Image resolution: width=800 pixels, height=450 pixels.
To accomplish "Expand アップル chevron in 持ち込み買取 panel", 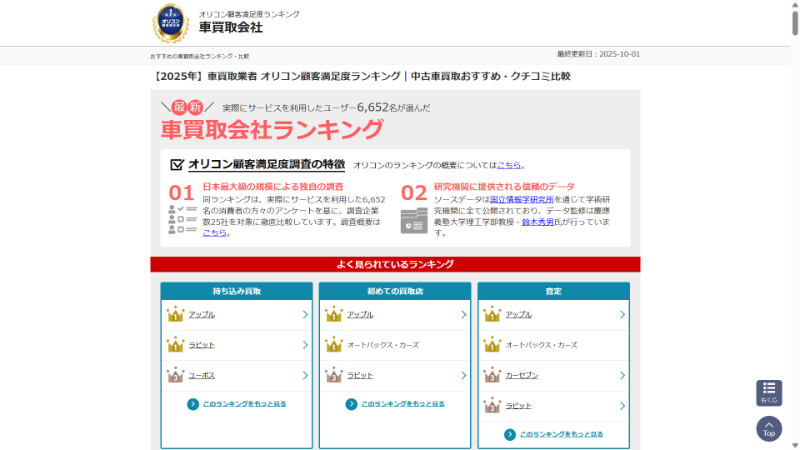I will 305,315.
